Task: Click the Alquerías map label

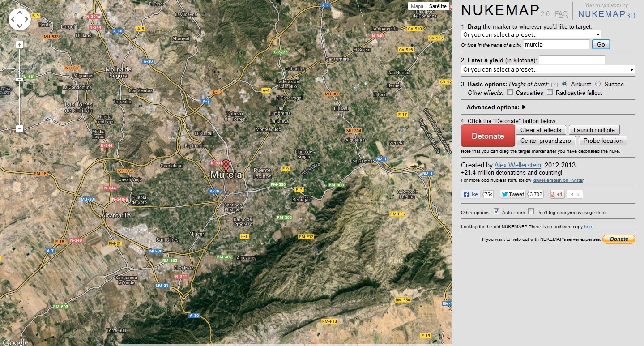Action: pos(355,140)
